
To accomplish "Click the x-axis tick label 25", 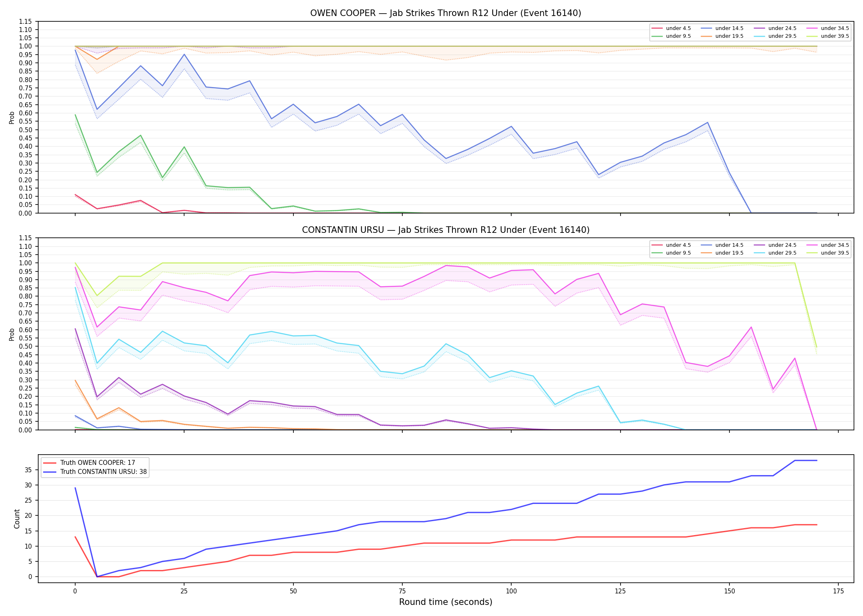I will coord(184,591).
